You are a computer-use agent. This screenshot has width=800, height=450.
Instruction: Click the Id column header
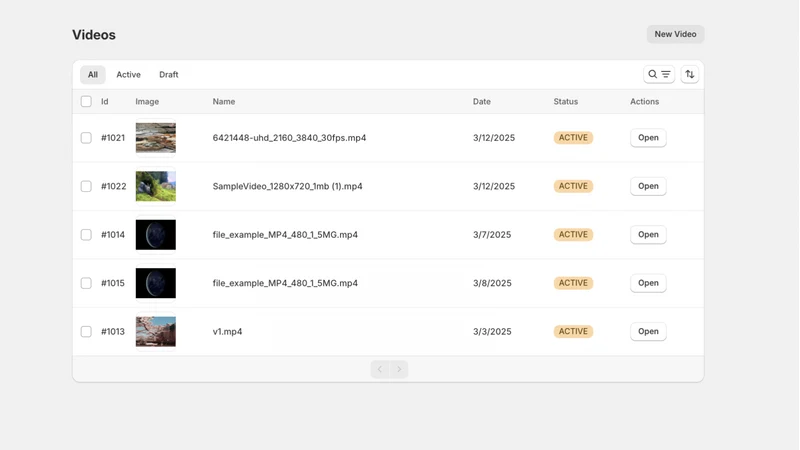click(x=105, y=102)
